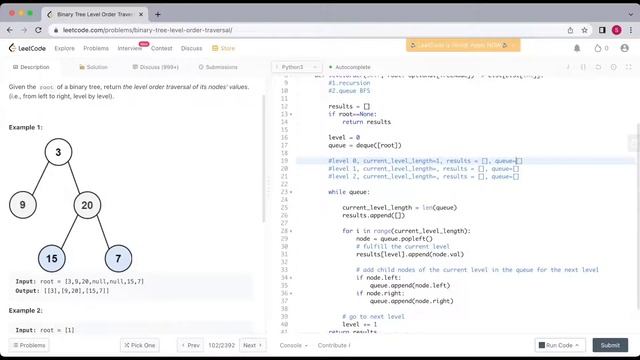Viewport: 640px width, 360px height.
Task: Click the description panel scrollbar
Action: (264, 159)
